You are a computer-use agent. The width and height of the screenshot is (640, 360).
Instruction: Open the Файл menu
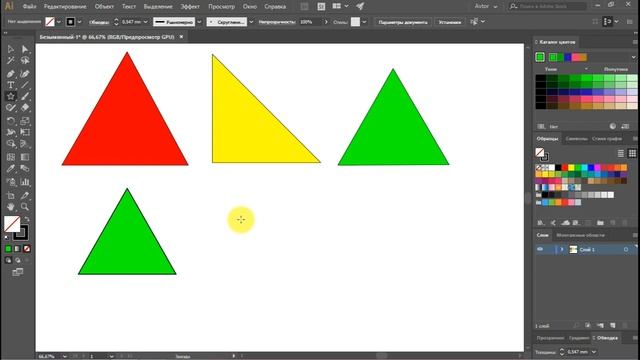click(x=29, y=7)
